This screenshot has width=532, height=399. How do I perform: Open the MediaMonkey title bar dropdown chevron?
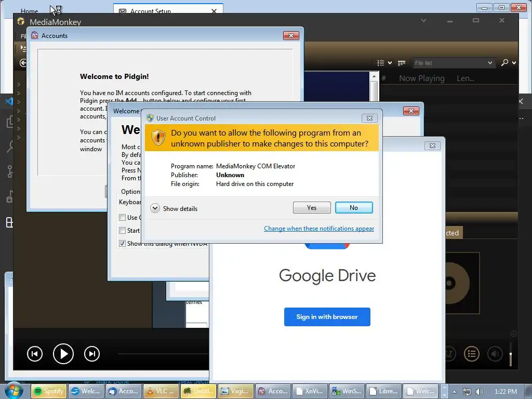[x=423, y=21]
